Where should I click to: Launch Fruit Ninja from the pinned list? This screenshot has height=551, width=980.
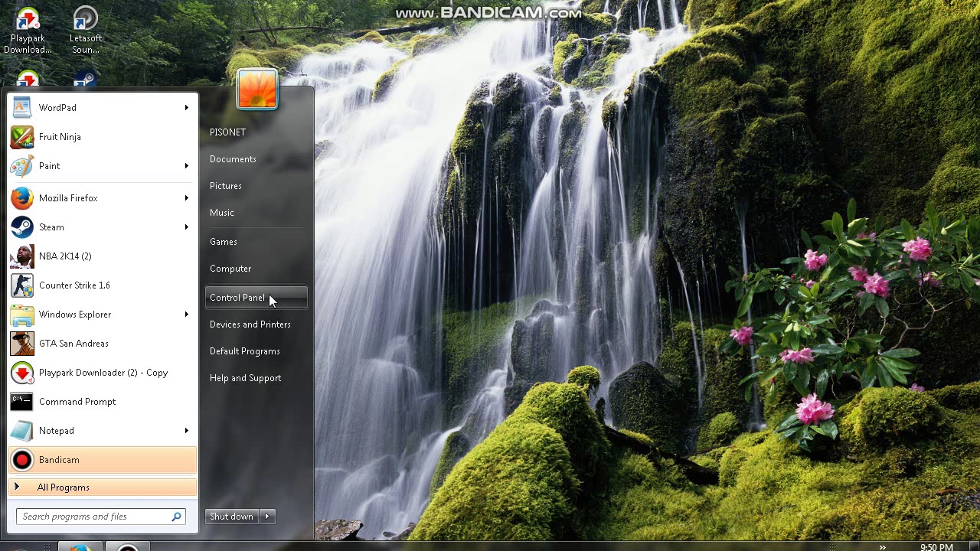pyautogui.click(x=103, y=137)
